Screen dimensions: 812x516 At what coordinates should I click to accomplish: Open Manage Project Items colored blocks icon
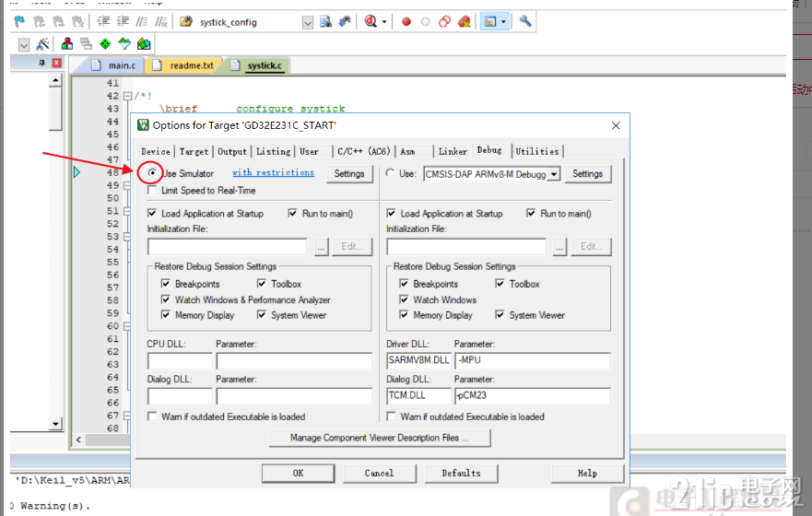pos(66,44)
